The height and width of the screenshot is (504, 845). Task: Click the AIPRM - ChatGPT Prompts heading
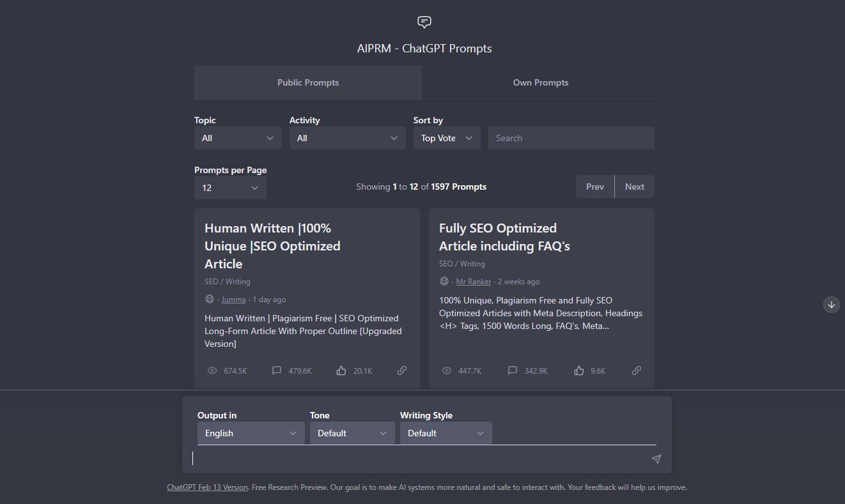[424, 49]
